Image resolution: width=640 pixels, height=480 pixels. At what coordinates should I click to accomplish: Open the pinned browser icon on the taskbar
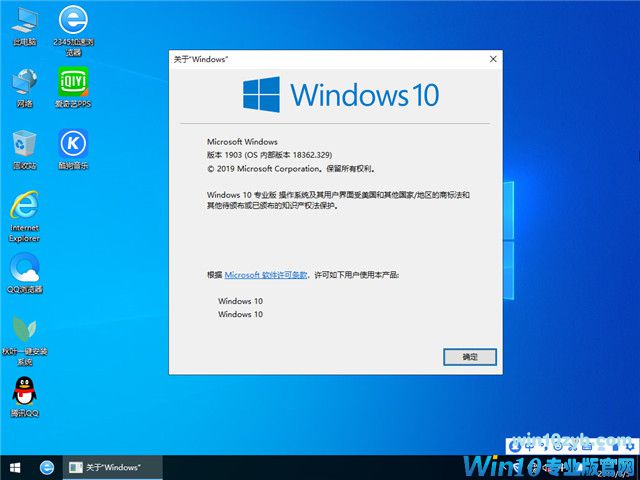click(x=47, y=467)
